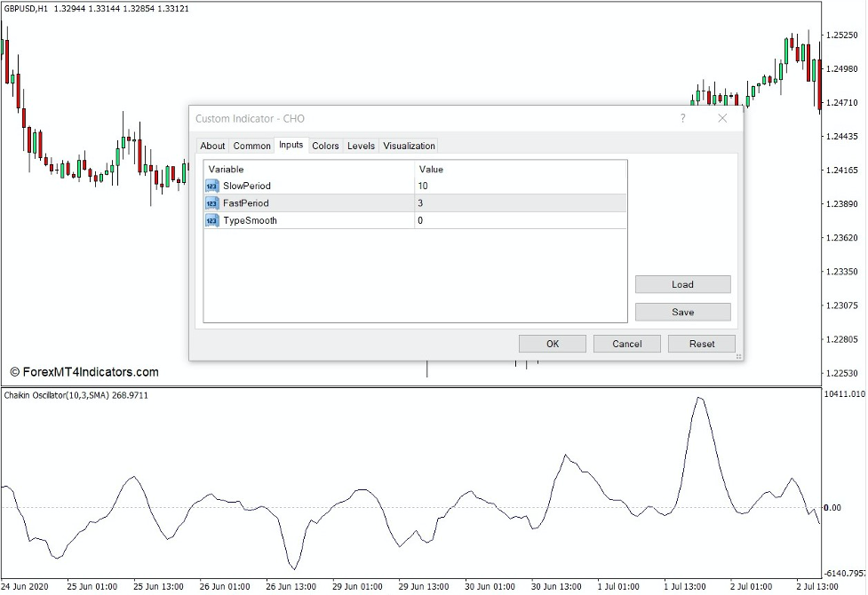
Task: Switch to the Levels tab
Action: pyautogui.click(x=360, y=146)
